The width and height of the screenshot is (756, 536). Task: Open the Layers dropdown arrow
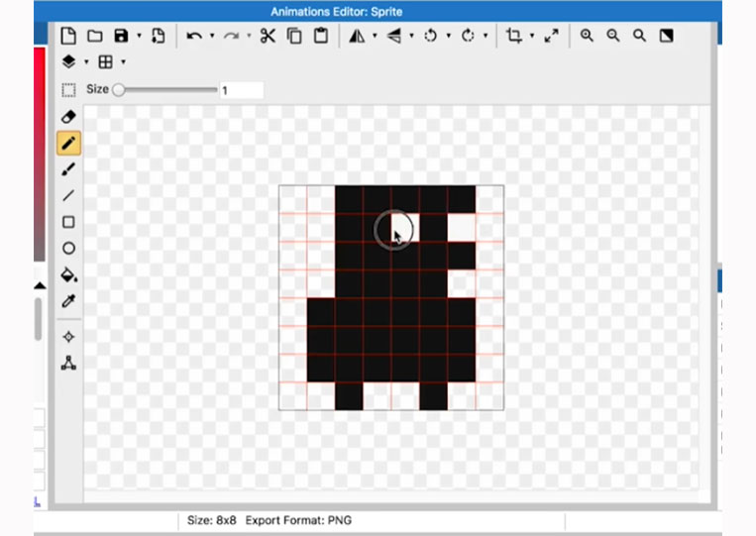[86, 61]
